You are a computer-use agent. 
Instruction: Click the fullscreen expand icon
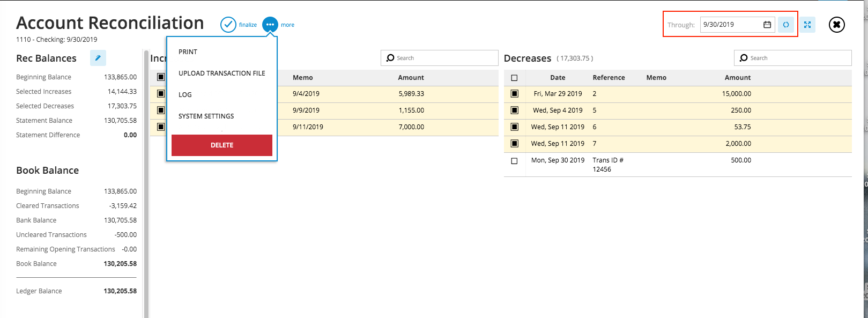[807, 25]
